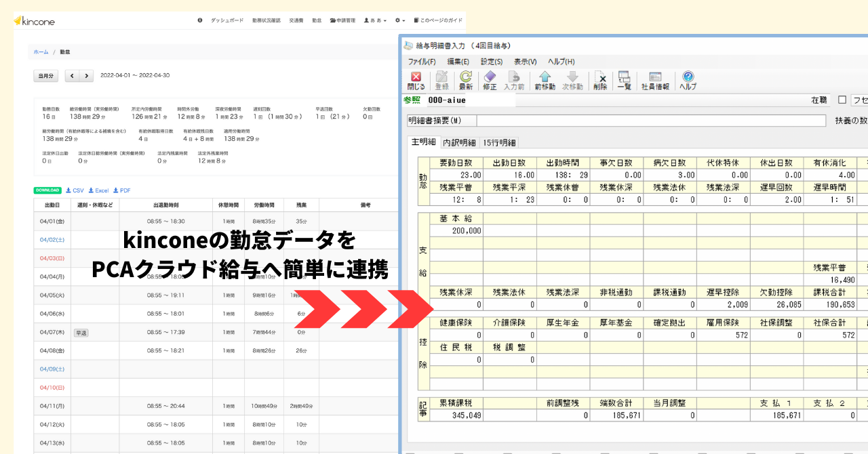Open 勤務状況確認 in kincone navbar
The image size is (868, 454).
(266, 21)
